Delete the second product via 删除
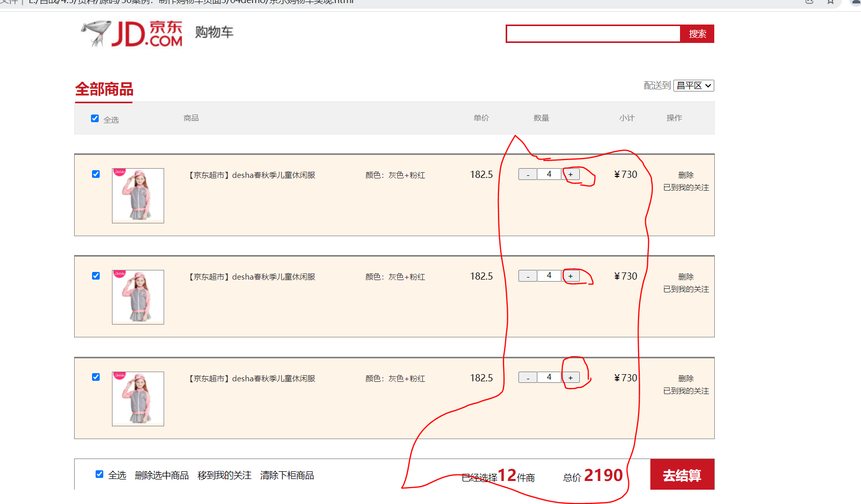Image resolution: width=861 pixels, height=504 pixels. [686, 277]
